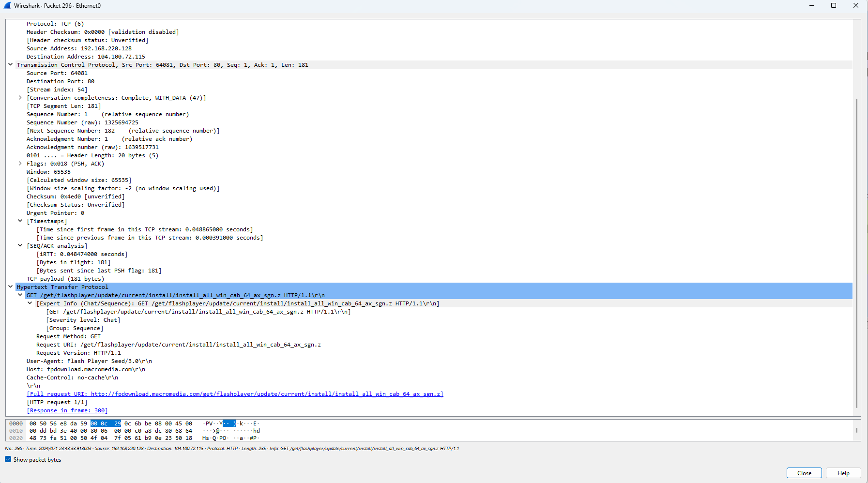
Task: Expand the Flags 0x018 row
Action: coord(20,163)
